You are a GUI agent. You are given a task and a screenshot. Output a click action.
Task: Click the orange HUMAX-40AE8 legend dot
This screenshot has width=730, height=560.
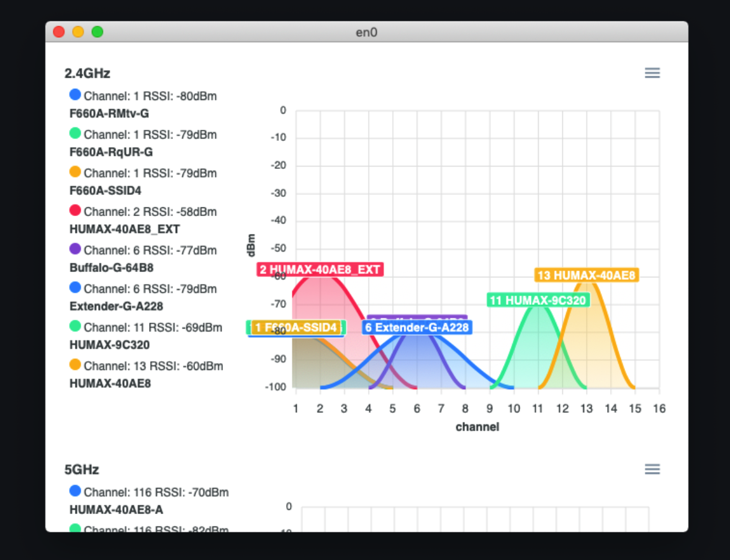75,364
